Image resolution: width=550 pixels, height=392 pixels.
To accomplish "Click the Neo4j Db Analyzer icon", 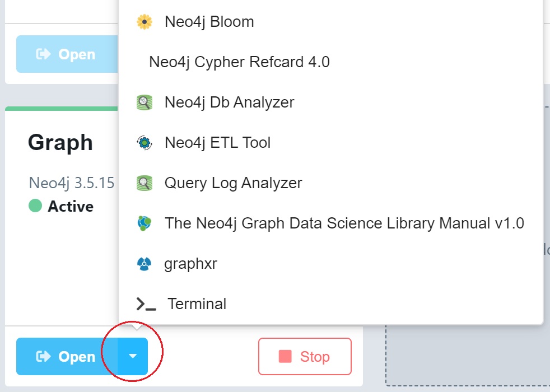I will click(144, 102).
